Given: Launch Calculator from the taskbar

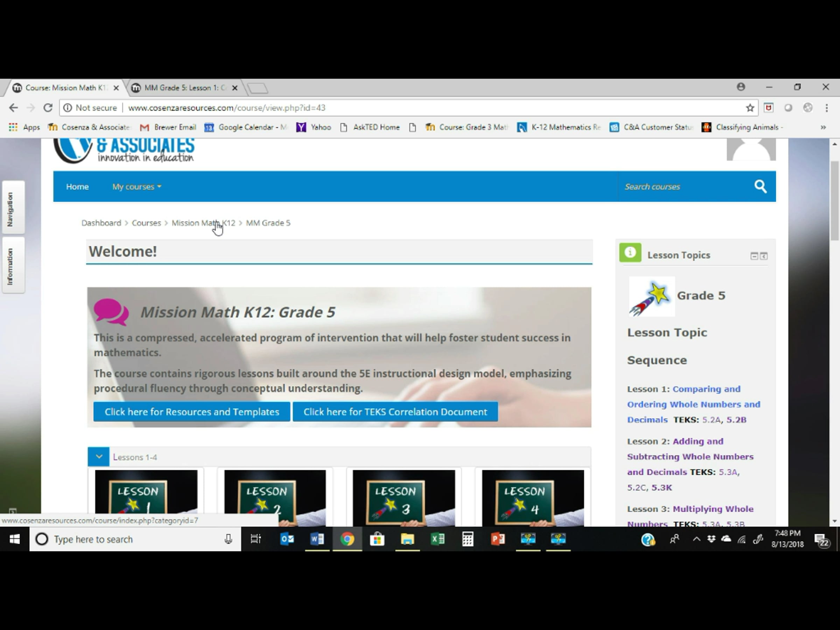Looking at the screenshot, I should 468,539.
